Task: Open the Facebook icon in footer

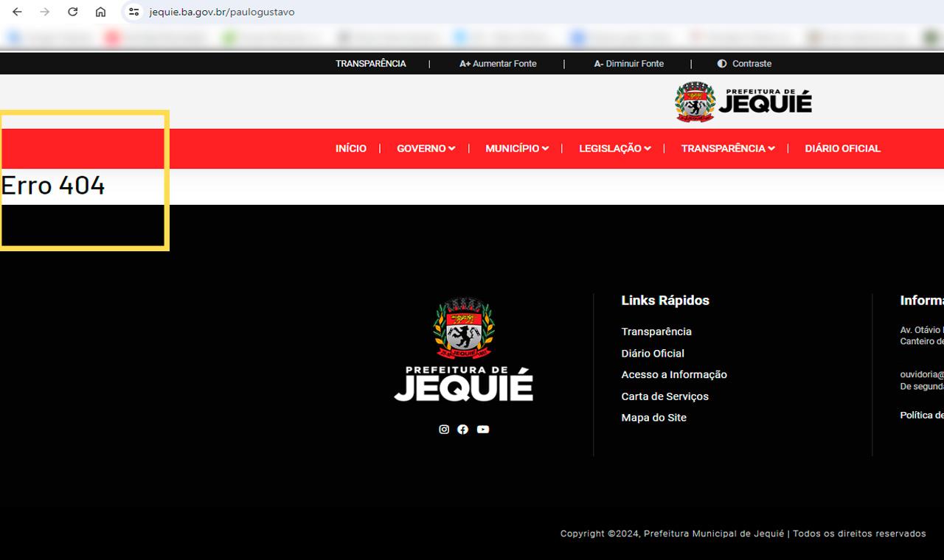Action: coord(462,430)
